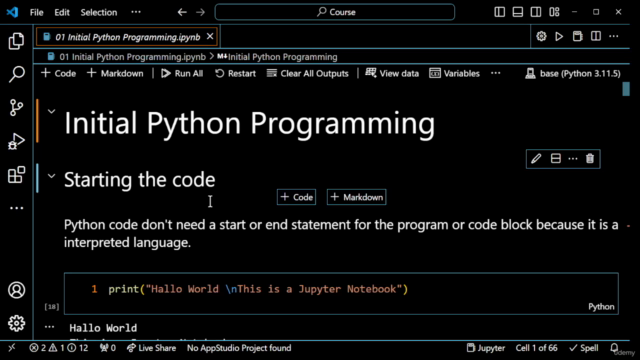Click the Course search box

[335, 12]
